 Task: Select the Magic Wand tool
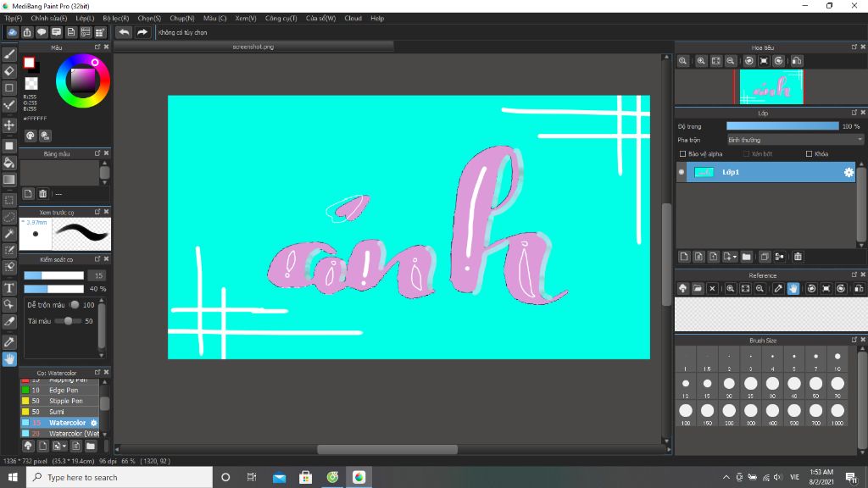pyautogui.click(x=9, y=234)
